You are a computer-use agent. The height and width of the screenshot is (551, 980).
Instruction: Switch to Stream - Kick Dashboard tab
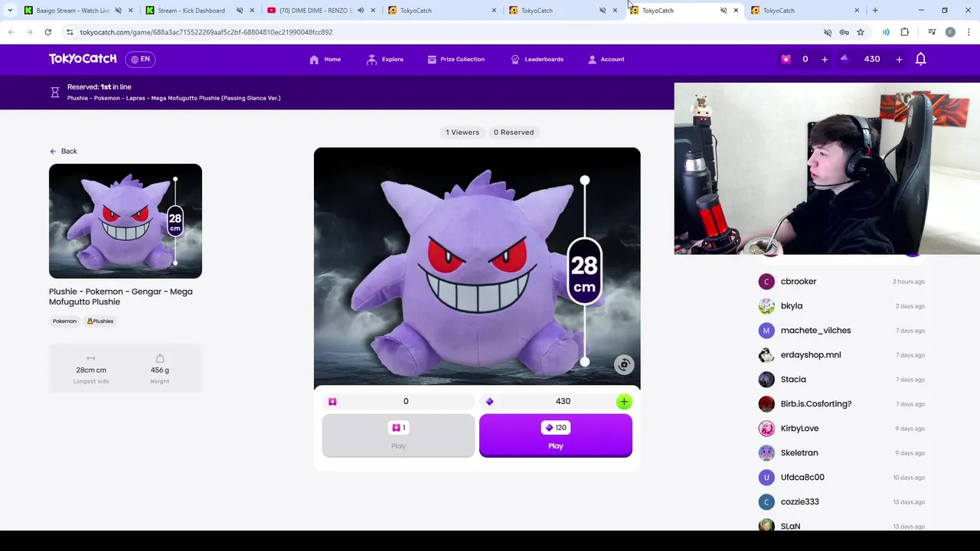(191, 11)
